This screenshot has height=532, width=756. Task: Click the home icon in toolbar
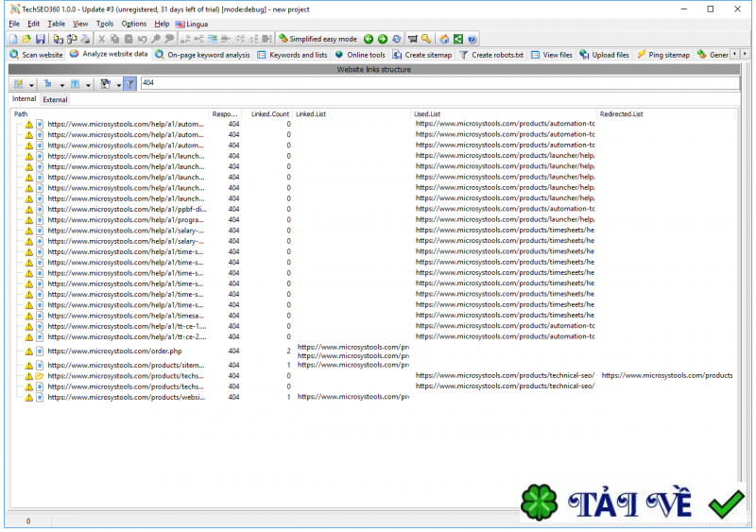444,39
